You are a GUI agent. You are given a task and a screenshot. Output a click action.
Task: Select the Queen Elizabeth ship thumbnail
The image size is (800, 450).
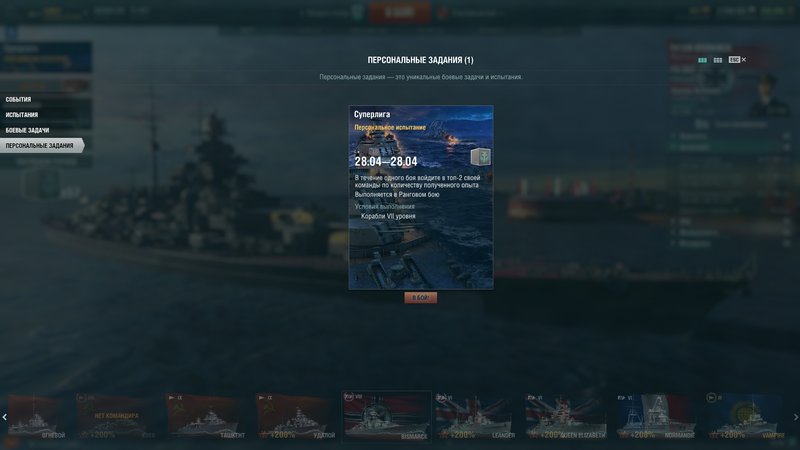pyautogui.click(x=565, y=416)
